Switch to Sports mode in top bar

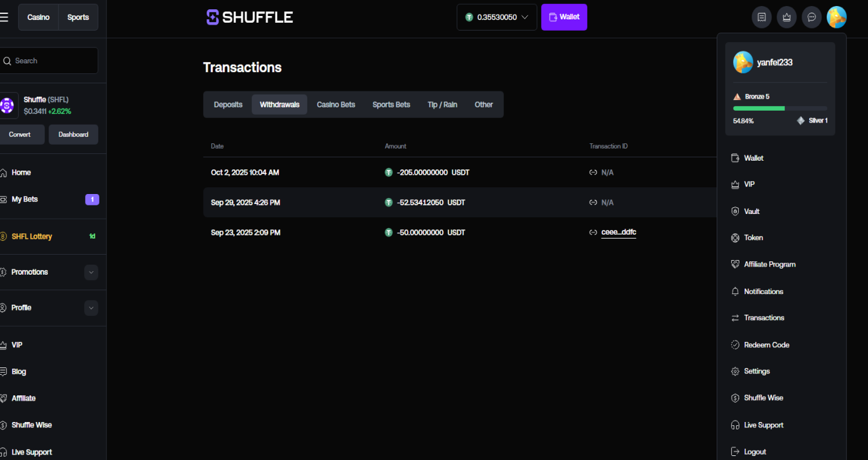point(78,17)
